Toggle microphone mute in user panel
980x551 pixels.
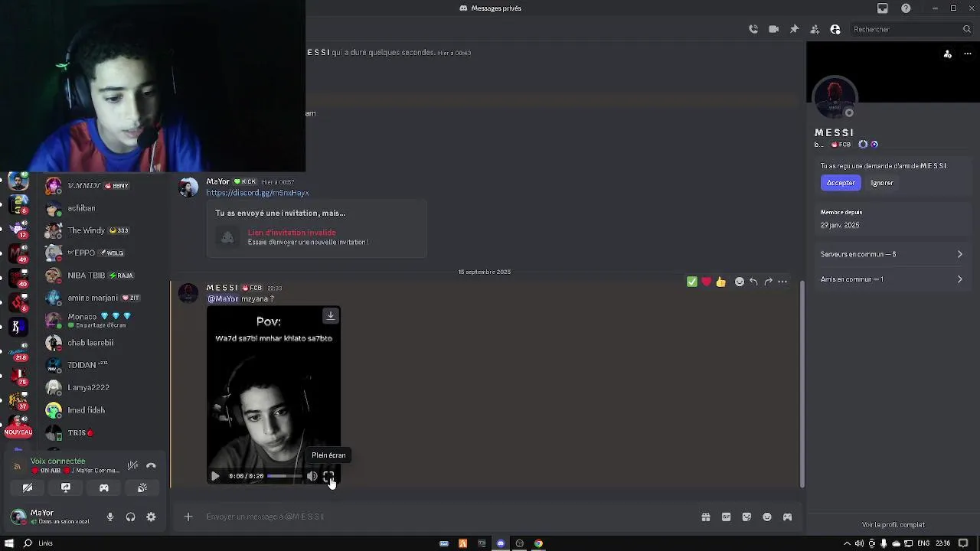tap(110, 517)
